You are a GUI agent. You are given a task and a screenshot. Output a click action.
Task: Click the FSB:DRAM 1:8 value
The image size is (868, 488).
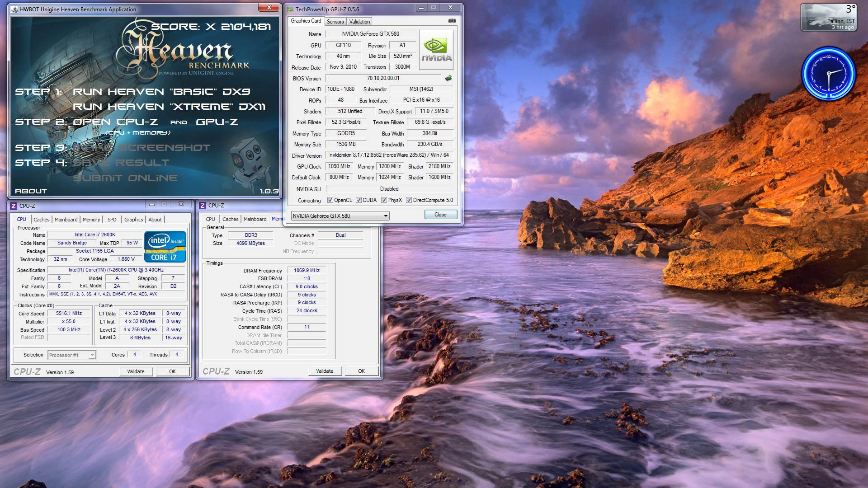click(x=307, y=279)
